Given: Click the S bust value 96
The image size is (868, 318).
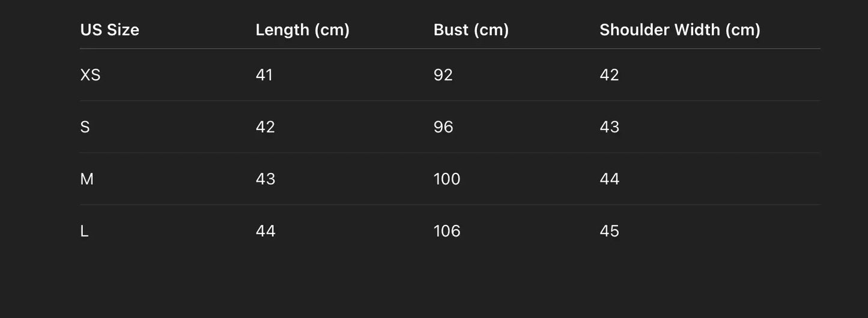Looking at the screenshot, I should [443, 127].
